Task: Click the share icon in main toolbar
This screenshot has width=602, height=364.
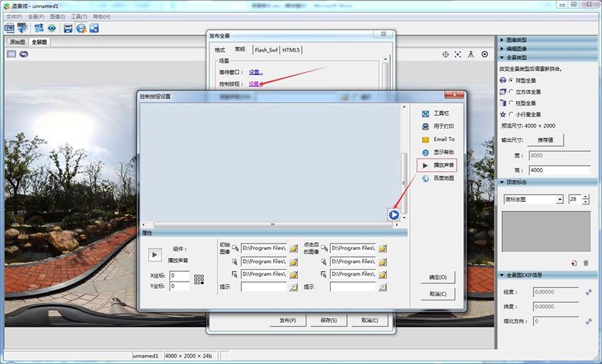Action: (x=93, y=28)
